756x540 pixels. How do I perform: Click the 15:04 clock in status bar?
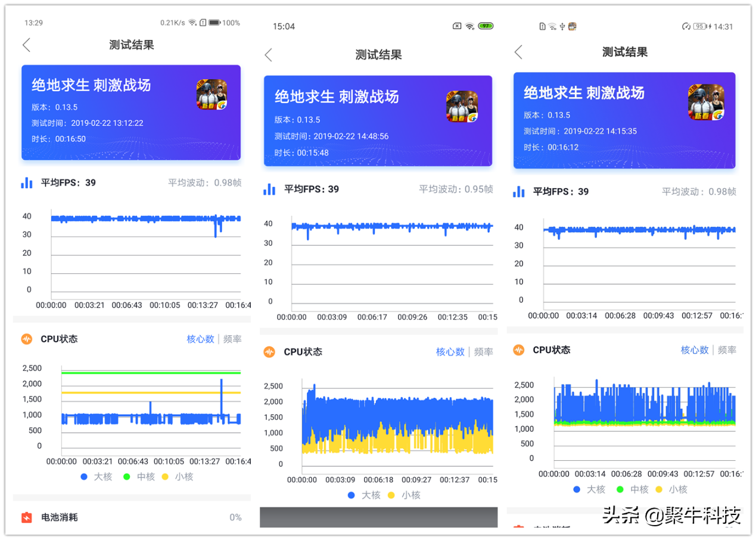(x=284, y=26)
